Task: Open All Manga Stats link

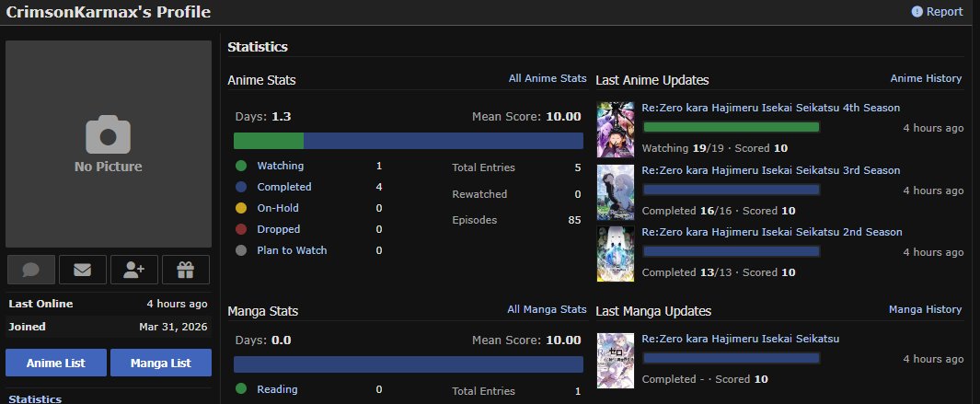Action: click(x=547, y=309)
